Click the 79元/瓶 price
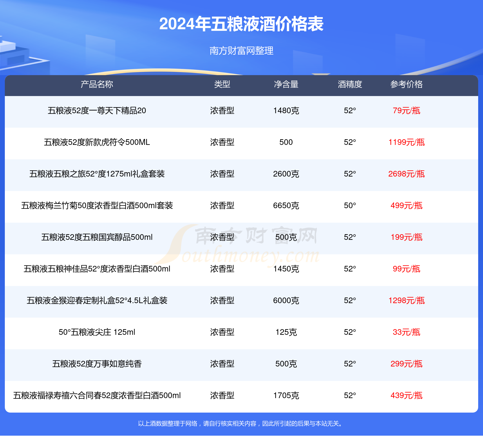The width and height of the screenshot is (483, 448). click(407, 111)
